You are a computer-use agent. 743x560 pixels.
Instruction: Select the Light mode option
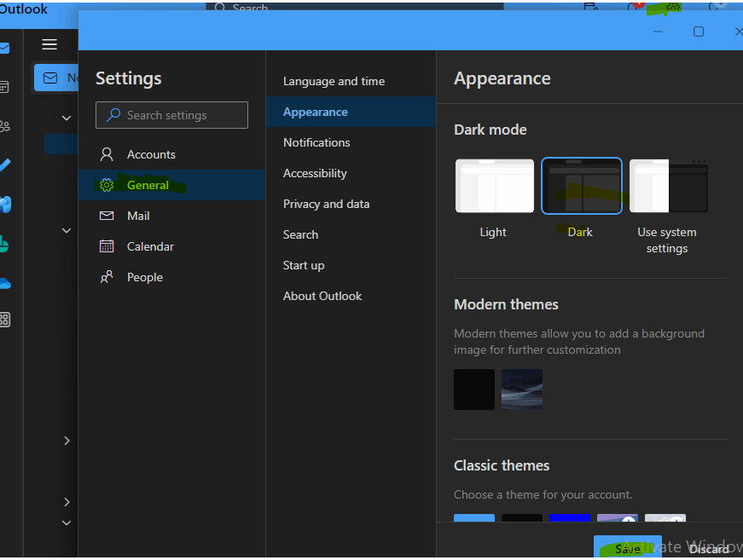point(494,187)
